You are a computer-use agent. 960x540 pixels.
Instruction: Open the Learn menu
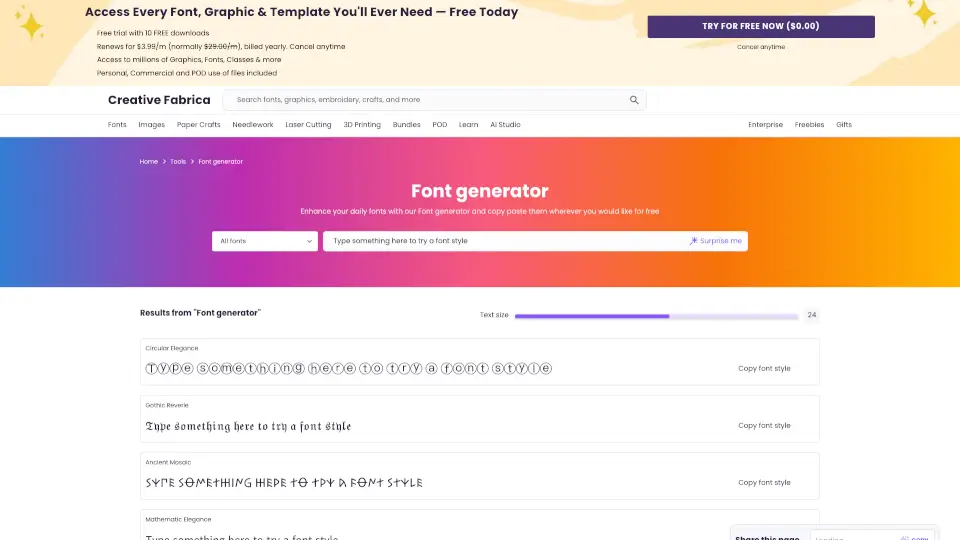click(468, 125)
